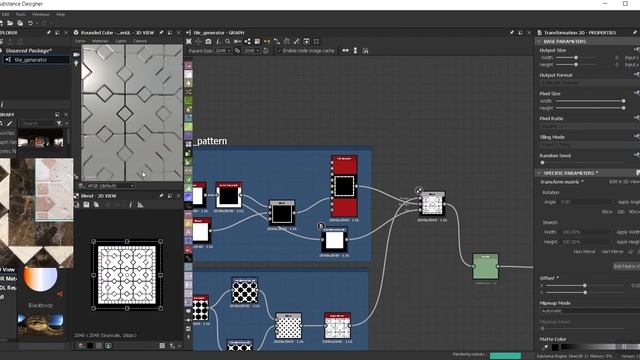Screen dimensions: 640x360
Task: Click the camera snapshot icon in graph toolbar
Action: (208, 41)
